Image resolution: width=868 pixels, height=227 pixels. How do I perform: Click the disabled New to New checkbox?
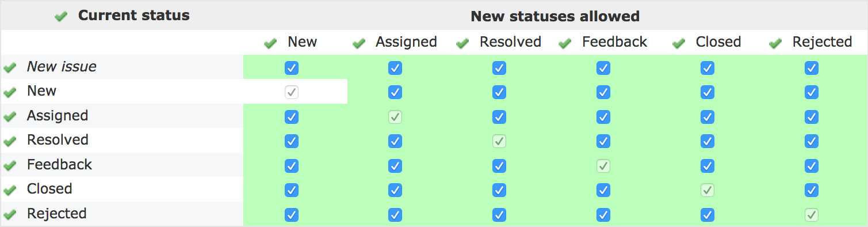coord(292,92)
